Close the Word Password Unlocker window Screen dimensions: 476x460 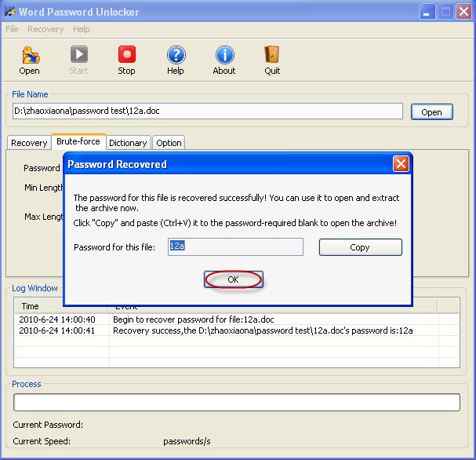click(x=464, y=12)
